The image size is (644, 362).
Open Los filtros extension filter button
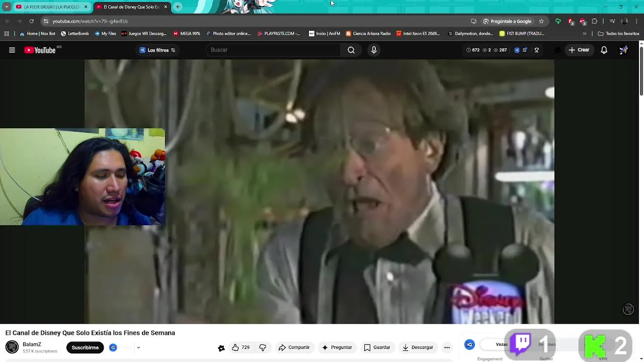[157, 50]
